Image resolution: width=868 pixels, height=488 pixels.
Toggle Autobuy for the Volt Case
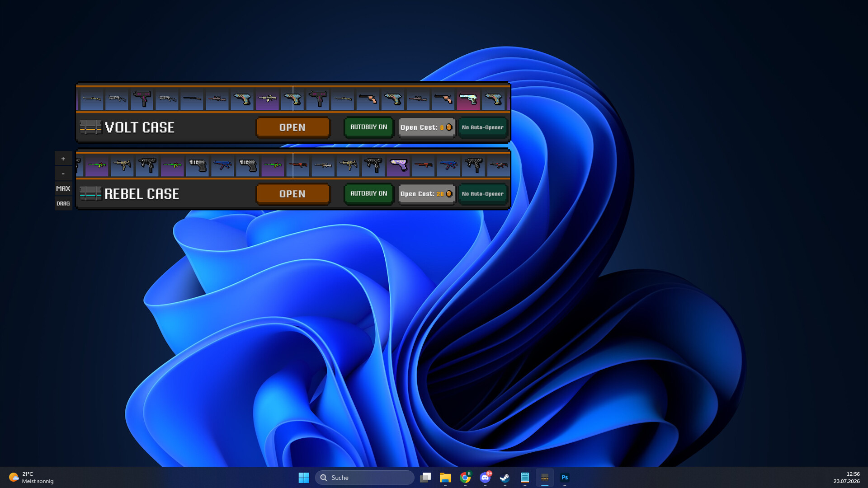(x=369, y=127)
